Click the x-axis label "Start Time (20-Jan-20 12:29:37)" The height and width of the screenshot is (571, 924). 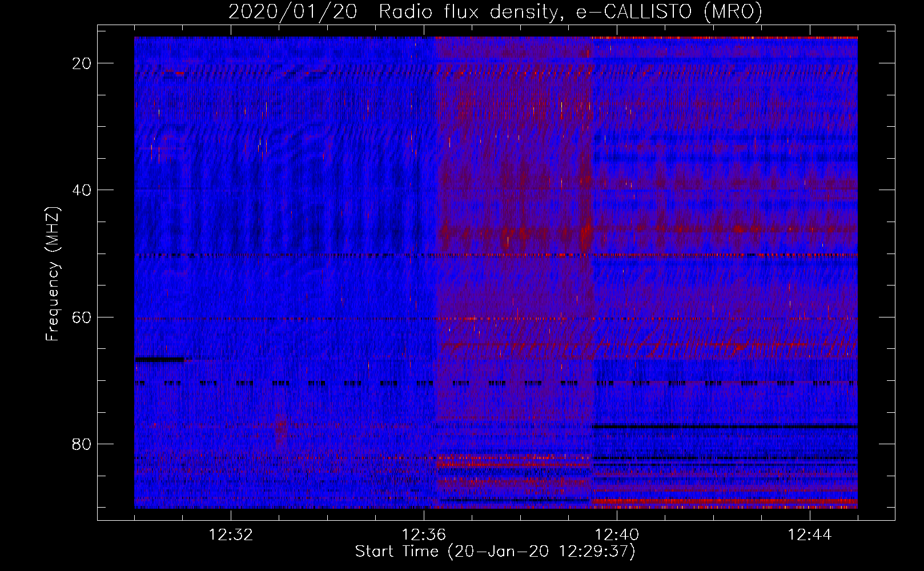tap(495, 552)
